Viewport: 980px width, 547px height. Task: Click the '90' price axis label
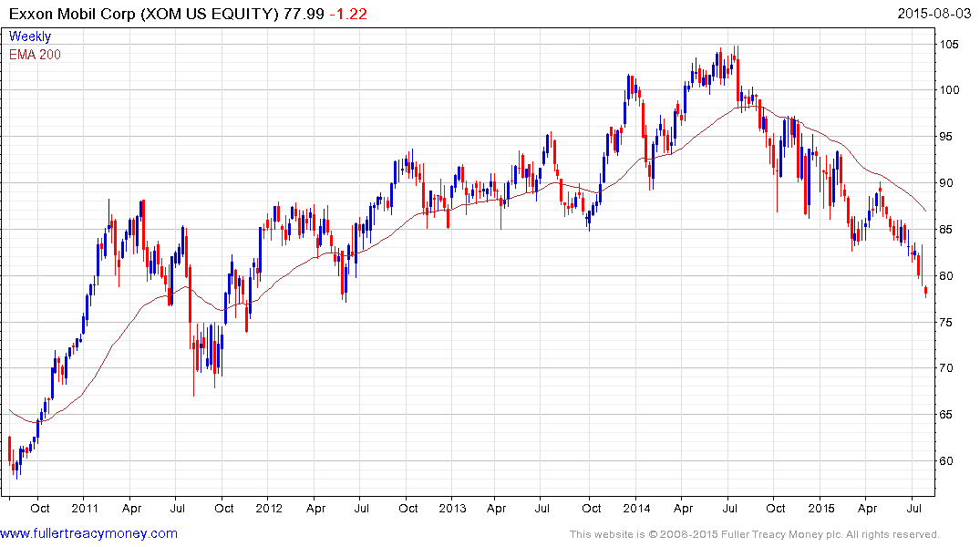click(946, 183)
